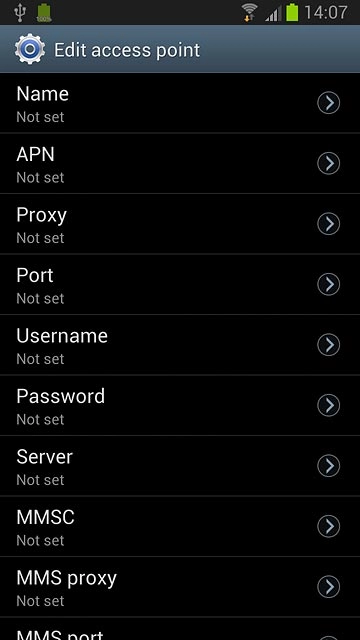Select the Password setting entry
Image resolution: width=360 pixels, height=640 pixels.
[180, 405]
